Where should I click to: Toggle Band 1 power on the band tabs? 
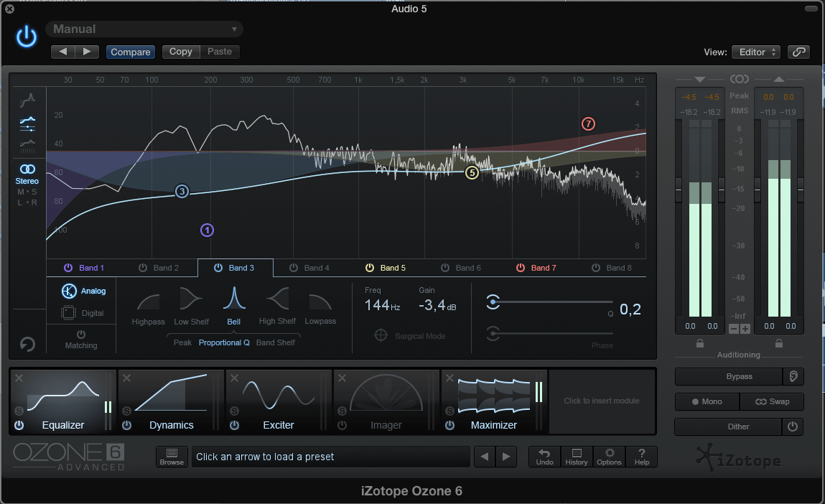pos(68,267)
